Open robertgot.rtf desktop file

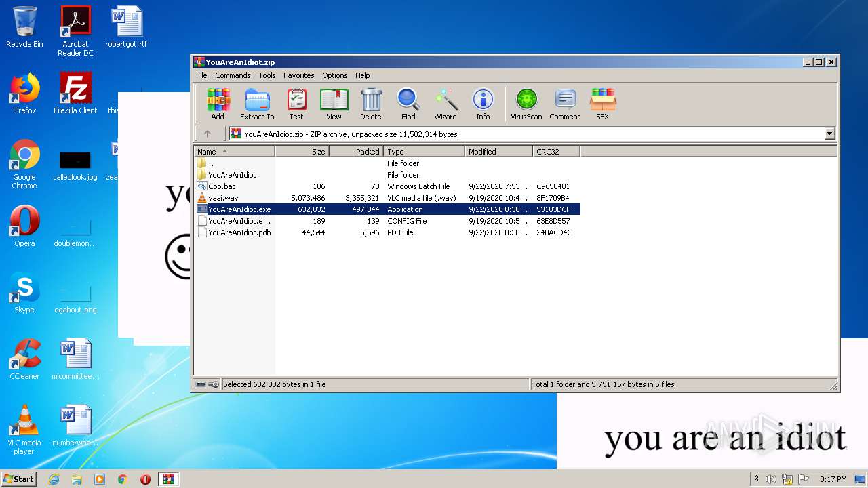tap(126, 27)
